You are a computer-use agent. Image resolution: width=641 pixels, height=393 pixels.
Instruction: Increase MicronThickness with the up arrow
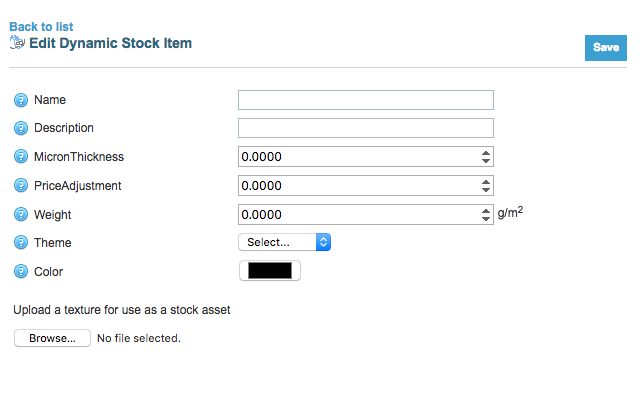(486, 153)
